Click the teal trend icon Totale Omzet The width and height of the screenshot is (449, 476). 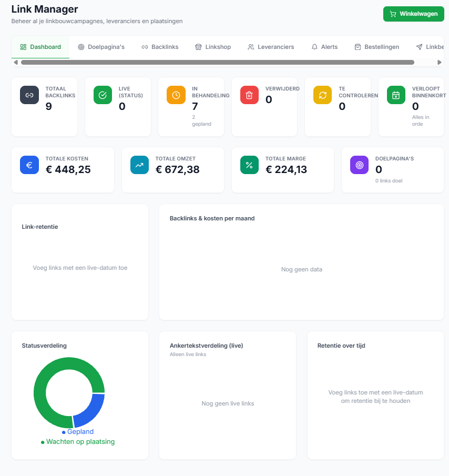coord(139,165)
